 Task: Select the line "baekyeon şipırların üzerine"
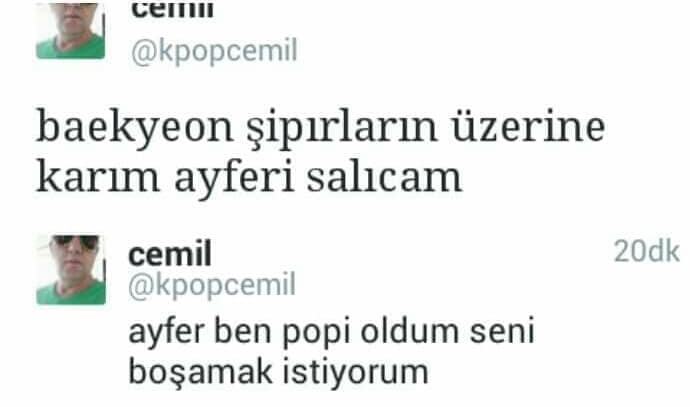click(320, 128)
